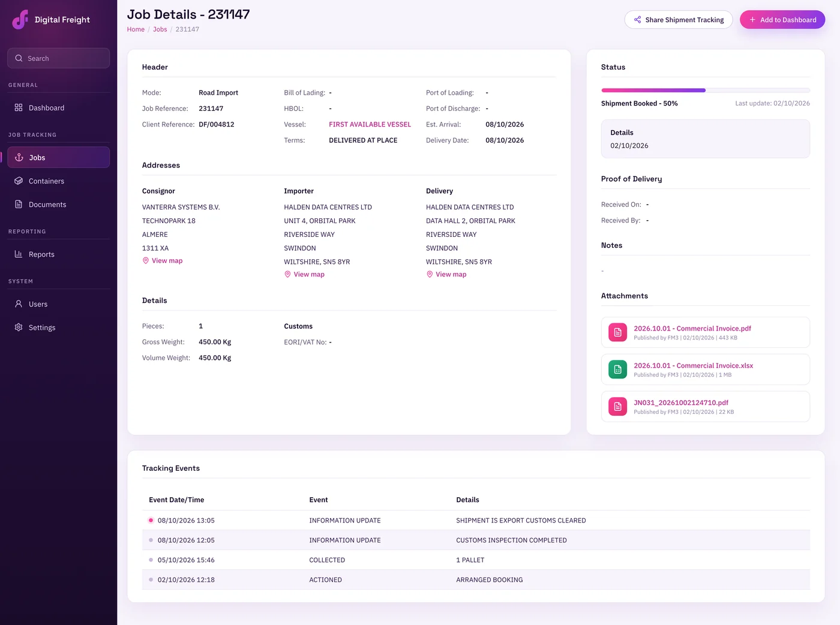Screen dimensions: 840x625
Task: Click the Settings gear icon
Action: (19, 327)
